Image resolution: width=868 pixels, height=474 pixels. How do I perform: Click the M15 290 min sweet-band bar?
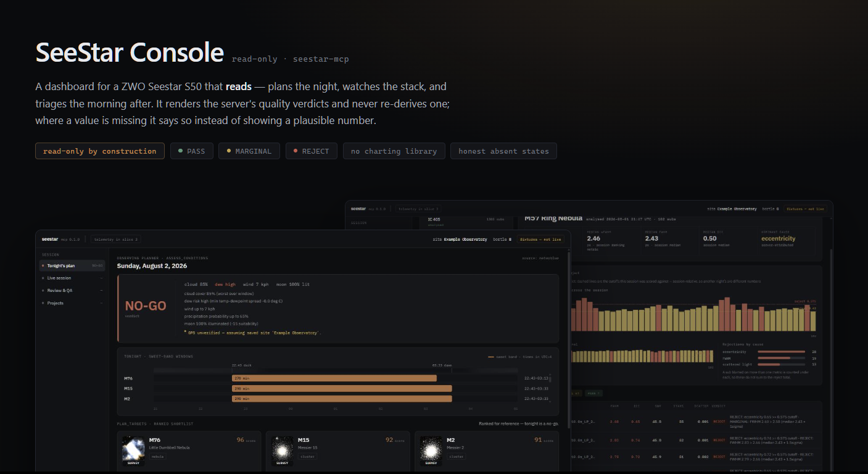342,388
